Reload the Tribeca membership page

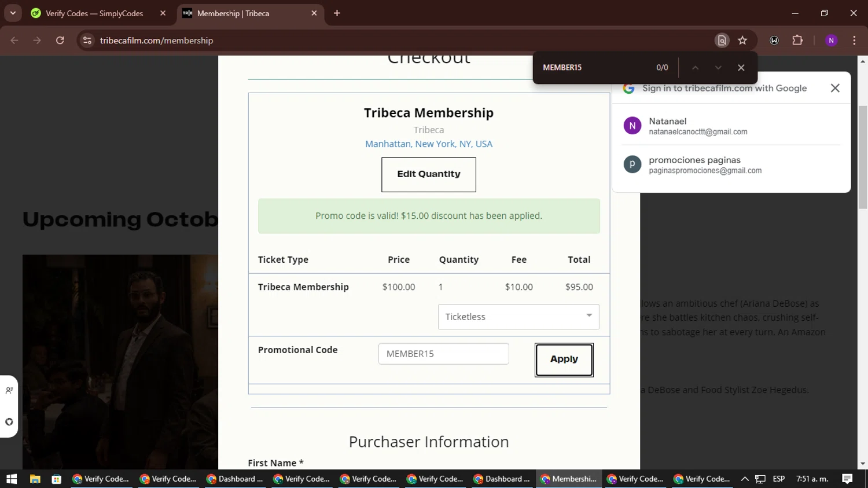click(x=60, y=41)
